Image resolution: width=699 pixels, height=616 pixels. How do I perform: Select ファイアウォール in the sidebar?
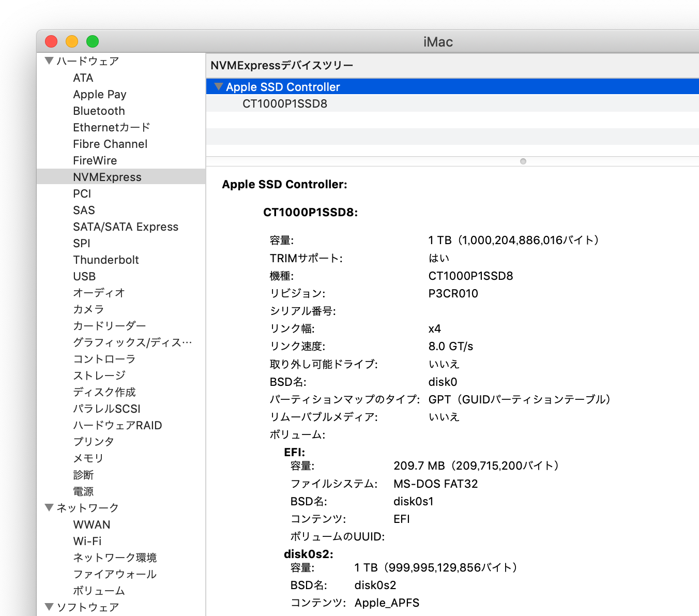tap(115, 574)
